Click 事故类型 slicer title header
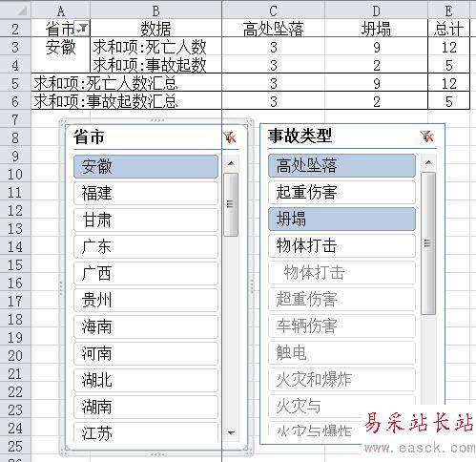This screenshot has width=476, height=462. (300, 136)
